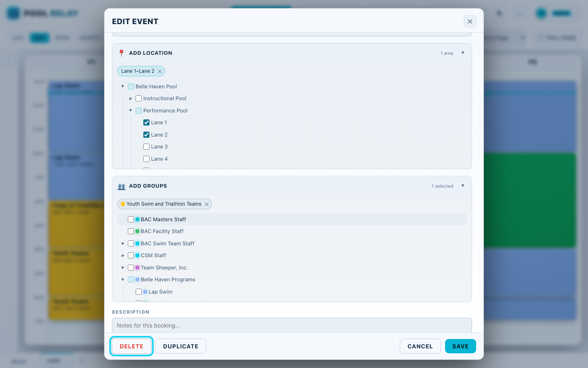Screen dimensions: 588x368
Task: Save the event changes
Action: [x=461, y=346]
